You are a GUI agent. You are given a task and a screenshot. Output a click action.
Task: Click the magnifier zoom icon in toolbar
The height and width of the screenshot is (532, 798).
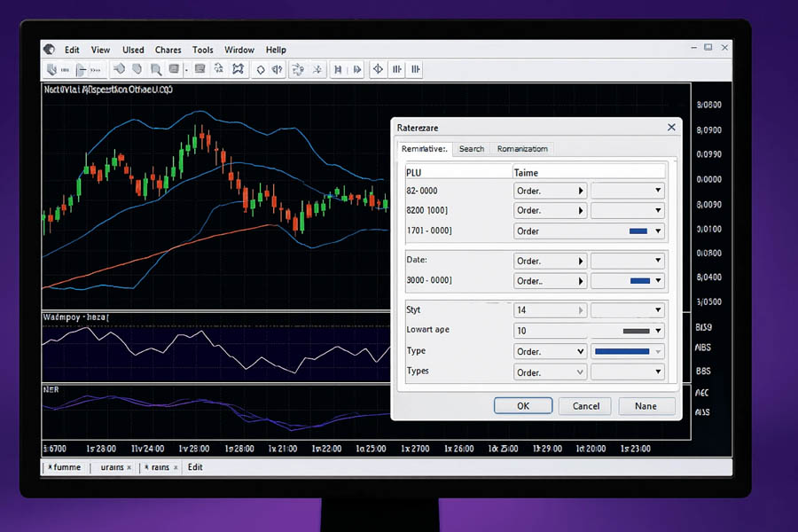click(x=155, y=69)
